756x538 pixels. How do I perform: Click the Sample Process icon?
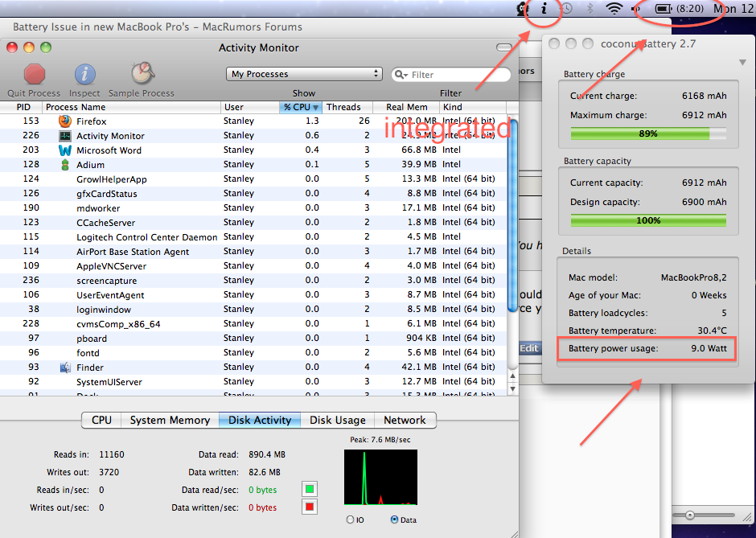tap(142, 73)
